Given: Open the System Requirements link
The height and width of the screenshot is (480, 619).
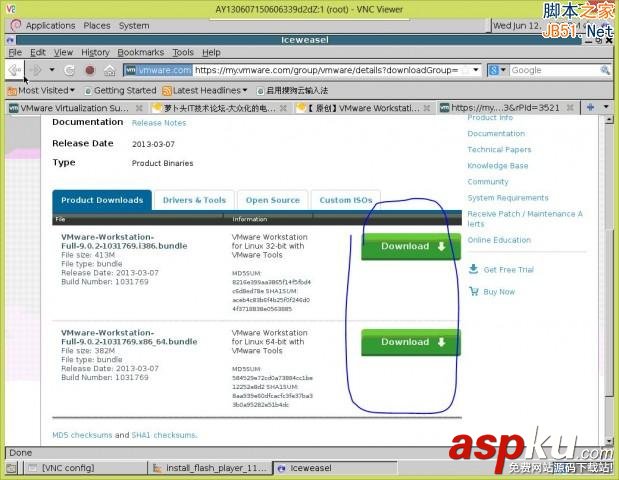Looking at the screenshot, I should [x=508, y=198].
